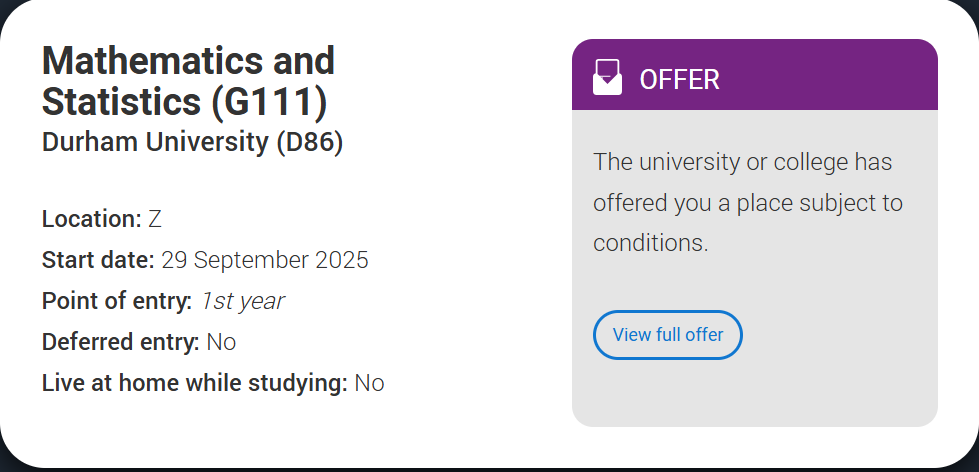Click the Deferred entry label
Viewport: 979px width, 472px height.
[121, 342]
